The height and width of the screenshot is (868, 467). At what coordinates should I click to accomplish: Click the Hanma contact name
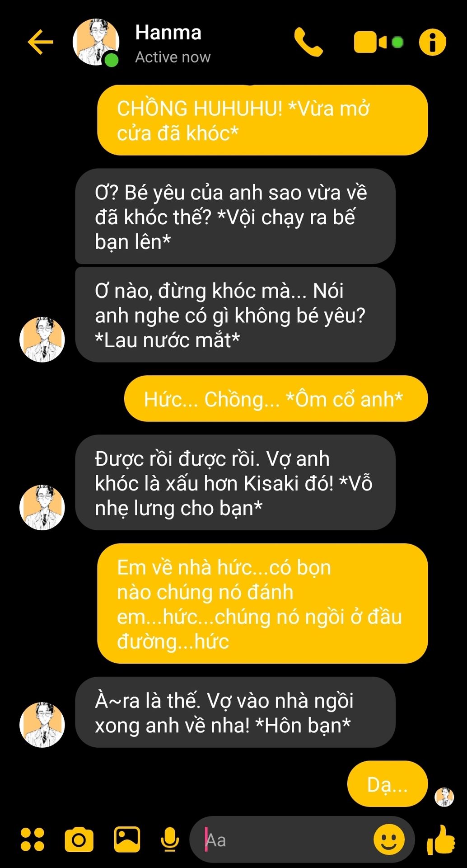(x=168, y=33)
